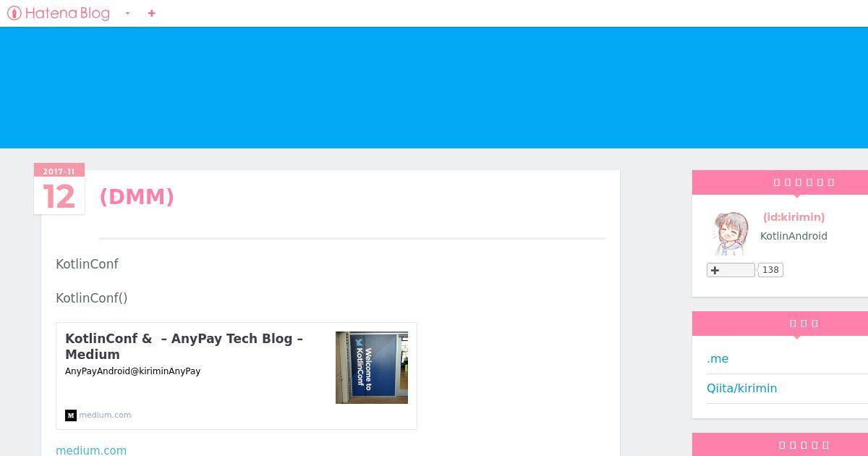Open the medium.com link below the card
This screenshot has height=456, width=868.
pos(91,450)
